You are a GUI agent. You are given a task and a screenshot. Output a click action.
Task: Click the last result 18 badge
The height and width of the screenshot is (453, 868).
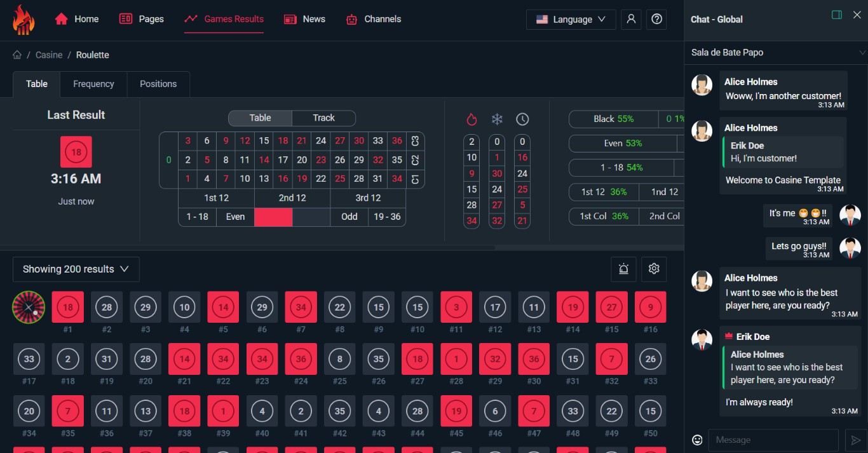point(76,152)
